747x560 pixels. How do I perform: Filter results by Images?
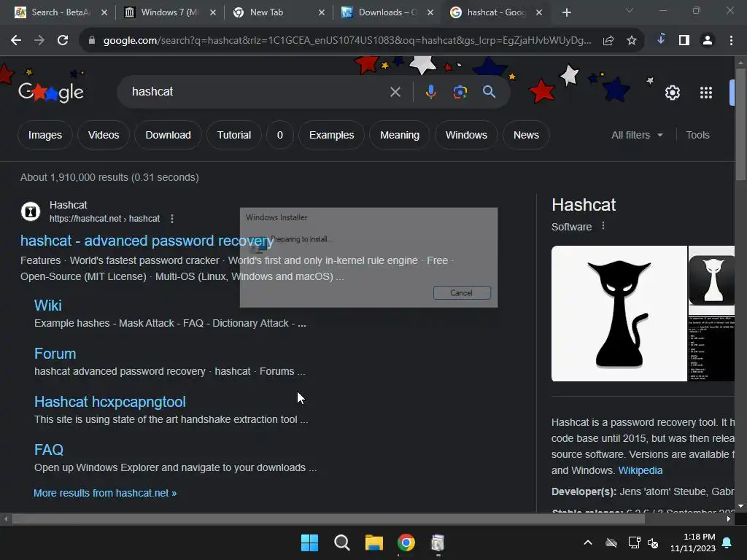pos(45,135)
